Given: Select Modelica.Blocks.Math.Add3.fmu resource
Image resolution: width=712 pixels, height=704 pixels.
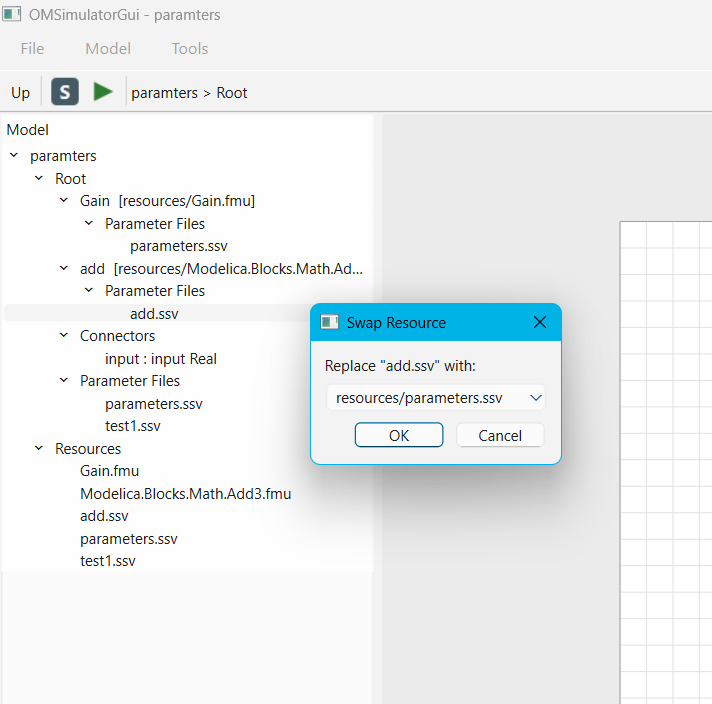Looking at the screenshot, I should pyautogui.click(x=186, y=494).
